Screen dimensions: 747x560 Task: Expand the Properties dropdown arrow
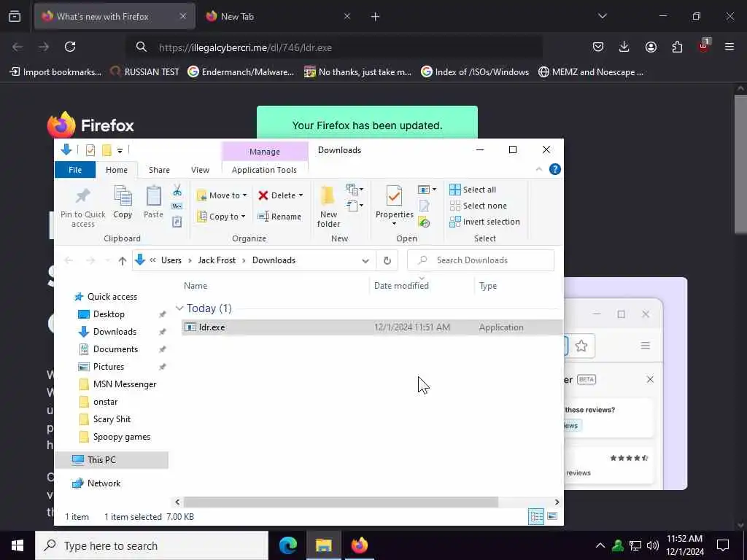click(x=394, y=223)
